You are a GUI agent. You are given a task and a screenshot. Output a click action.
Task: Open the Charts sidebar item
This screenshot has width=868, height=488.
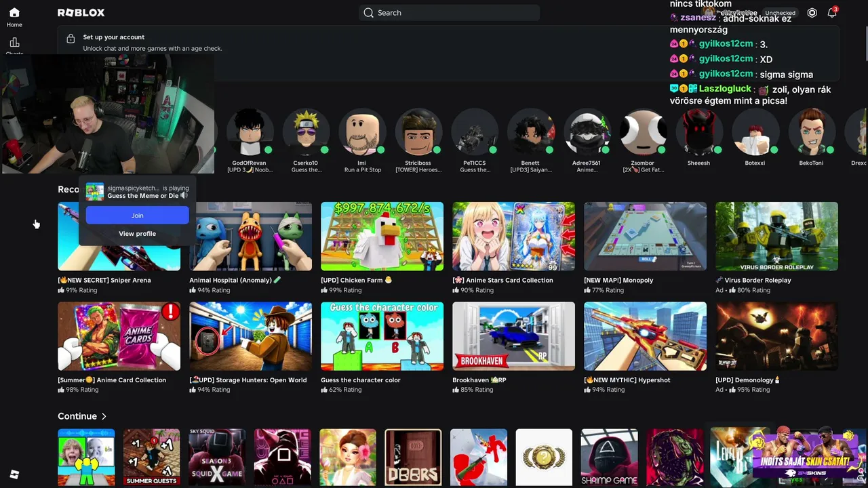tap(14, 46)
